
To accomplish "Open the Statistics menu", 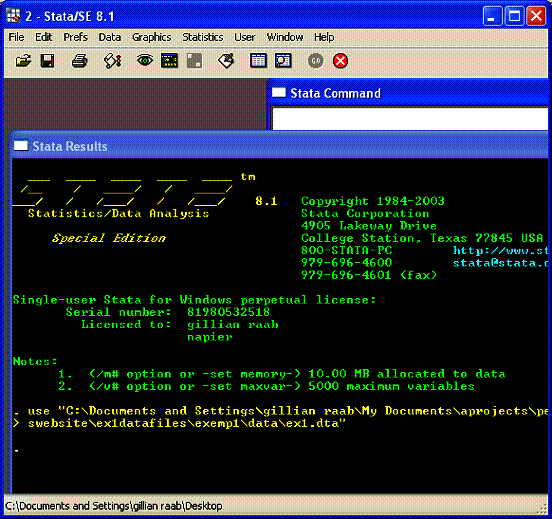I will click(203, 37).
